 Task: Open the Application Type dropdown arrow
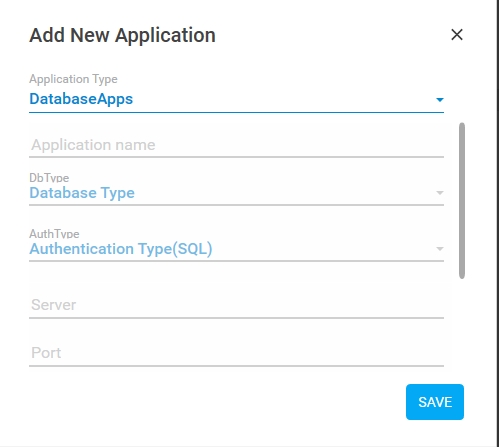tap(440, 100)
